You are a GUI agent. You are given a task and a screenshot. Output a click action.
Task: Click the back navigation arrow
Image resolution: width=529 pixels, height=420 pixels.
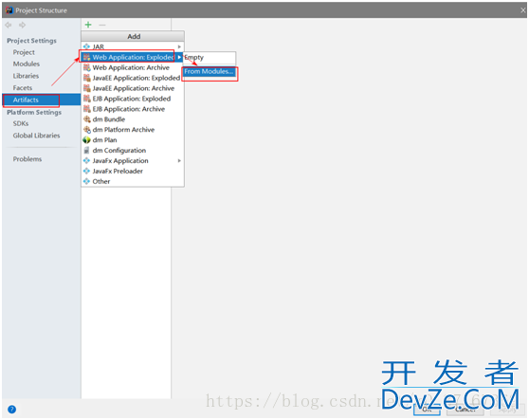tap(9, 25)
